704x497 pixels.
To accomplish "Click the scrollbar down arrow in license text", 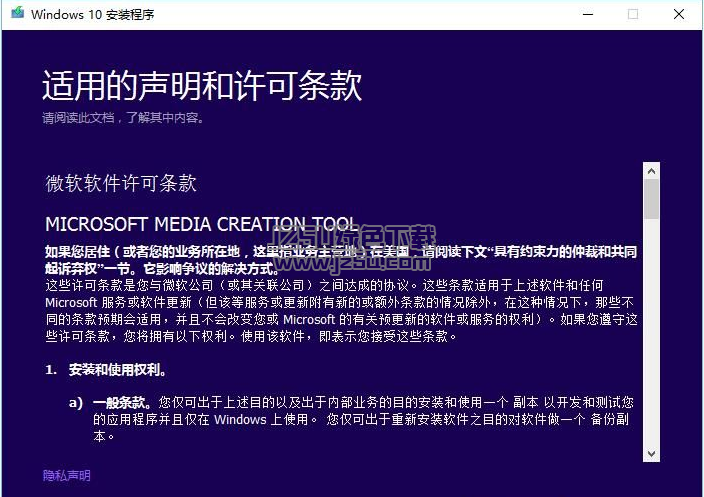I will pos(651,453).
